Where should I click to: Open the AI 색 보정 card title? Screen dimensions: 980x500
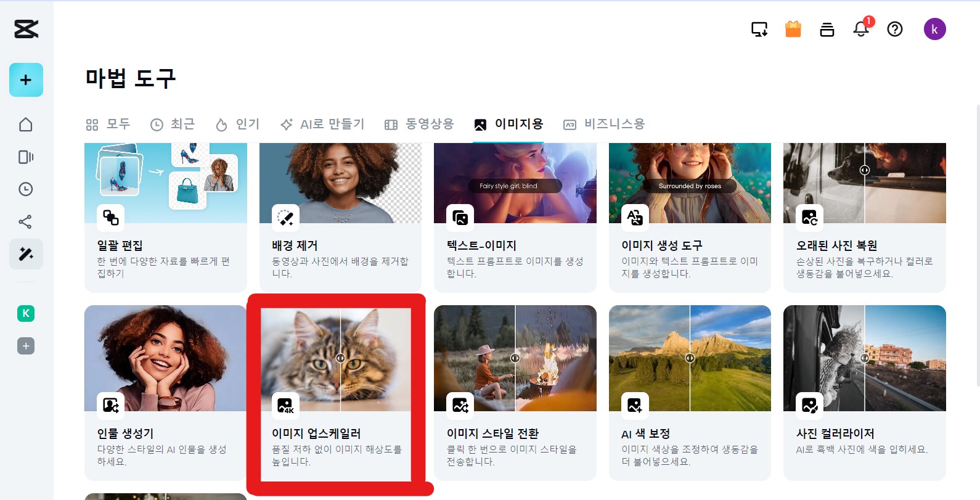click(645, 433)
